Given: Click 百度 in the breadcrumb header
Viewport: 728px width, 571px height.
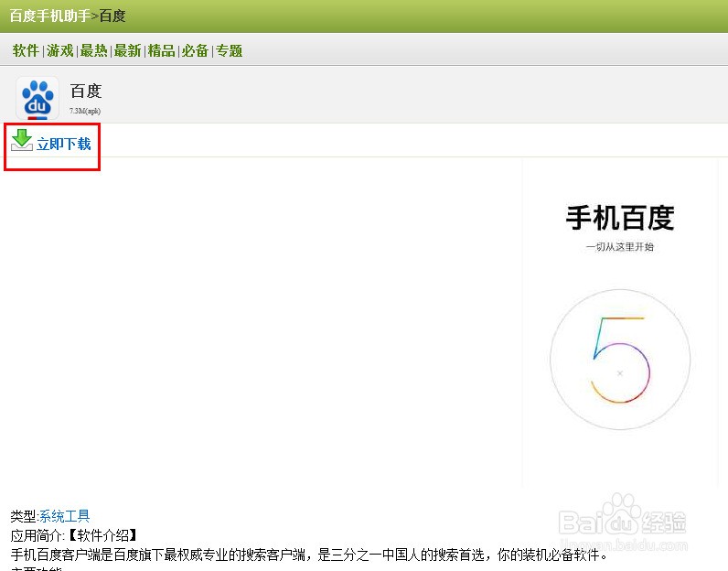Looking at the screenshot, I should click(112, 16).
